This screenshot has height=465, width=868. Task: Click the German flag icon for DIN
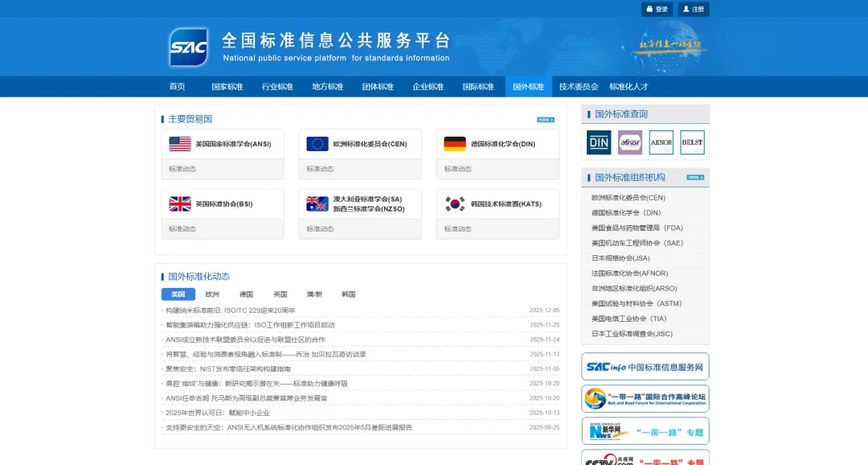pos(455,144)
